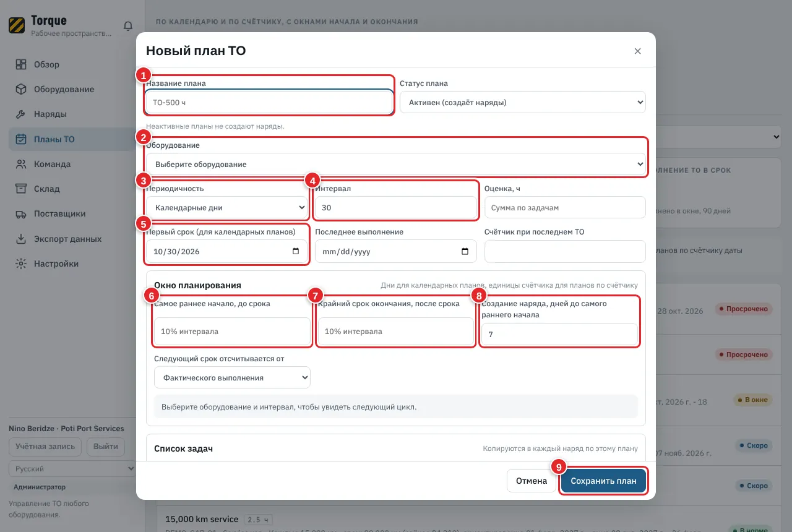
Task: Click the 15,000 km service plan title
Action: (202, 519)
